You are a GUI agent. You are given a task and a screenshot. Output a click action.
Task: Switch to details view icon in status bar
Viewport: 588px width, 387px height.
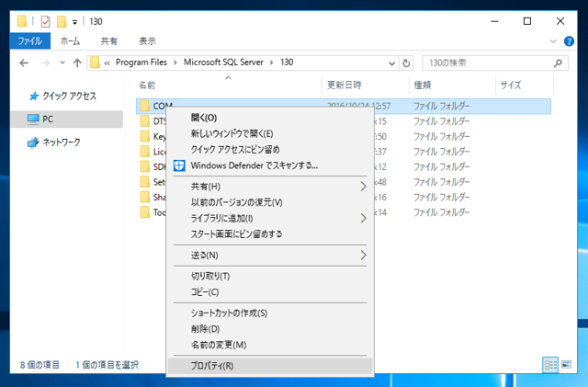550,364
